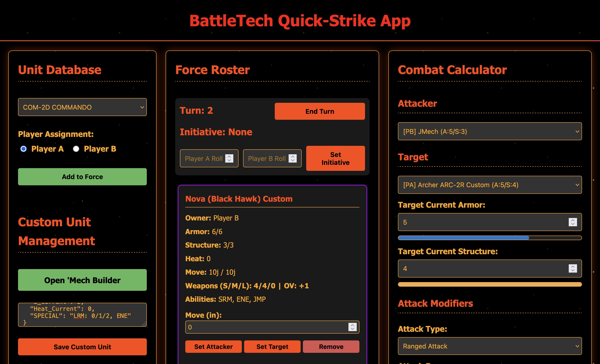The image size is (600, 364).
Task: Remove Nova Black Hawk Custom from roster
Action: 331,346
